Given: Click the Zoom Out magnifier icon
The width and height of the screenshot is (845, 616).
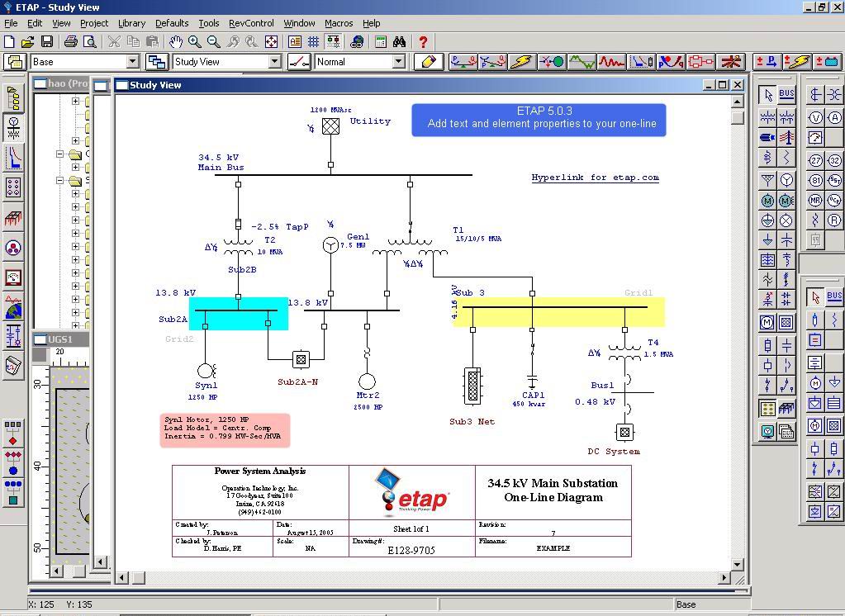Looking at the screenshot, I should 213,41.
